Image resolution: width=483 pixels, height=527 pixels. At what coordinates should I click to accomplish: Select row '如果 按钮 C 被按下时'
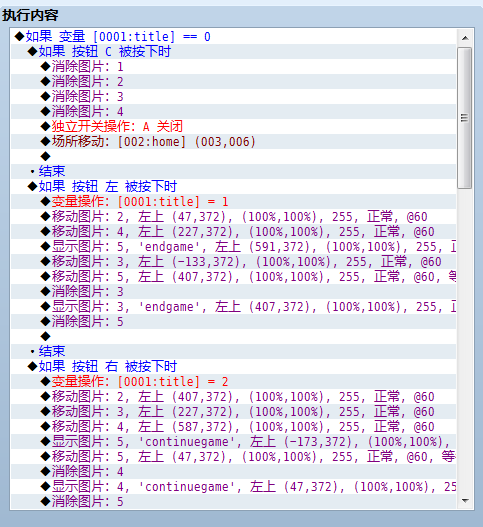pyautogui.click(x=233, y=51)
